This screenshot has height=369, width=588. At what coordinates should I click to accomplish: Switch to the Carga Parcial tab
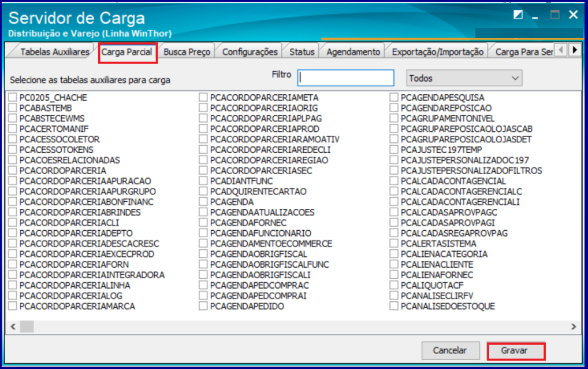coord(126,52)
